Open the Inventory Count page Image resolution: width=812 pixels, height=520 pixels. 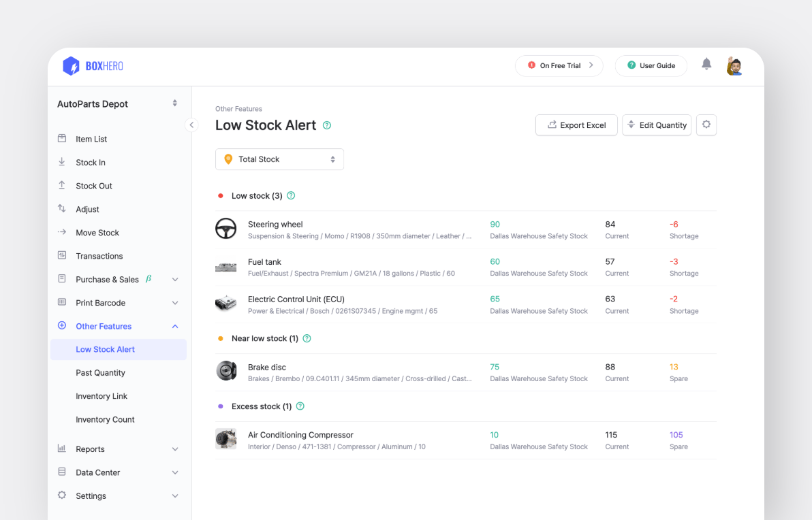pyautogui.click(x=104, y=419)
